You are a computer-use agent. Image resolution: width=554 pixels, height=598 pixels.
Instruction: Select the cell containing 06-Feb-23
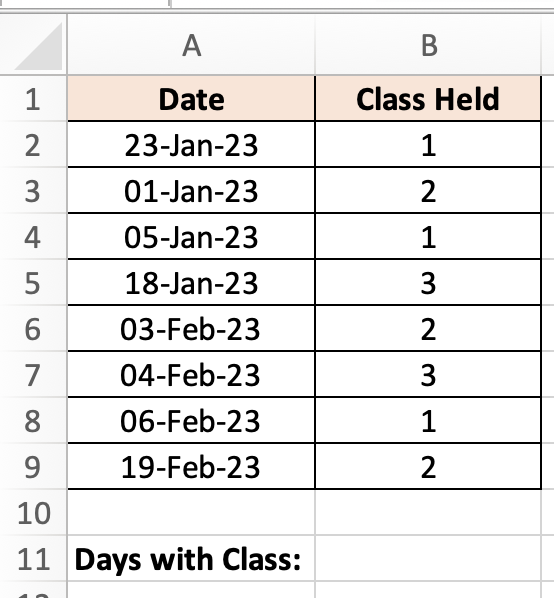tap(191, 421)
